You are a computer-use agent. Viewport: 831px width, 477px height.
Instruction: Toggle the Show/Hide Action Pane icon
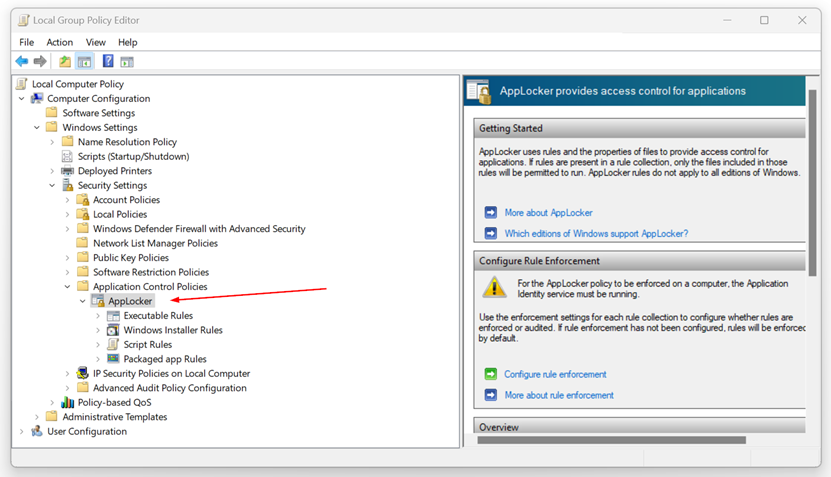tap(127, 62)
